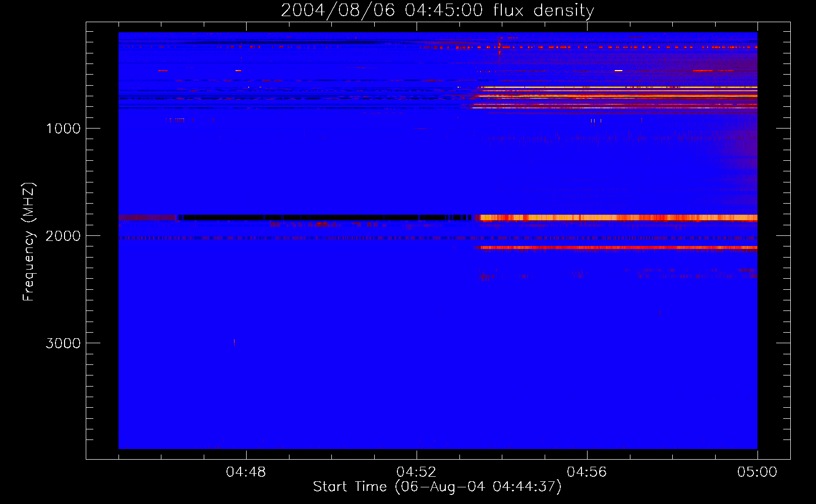Viewport: 816px width, 504px height.
Task: Select the 1000 frequency tick label
Action: coord(63,129)
